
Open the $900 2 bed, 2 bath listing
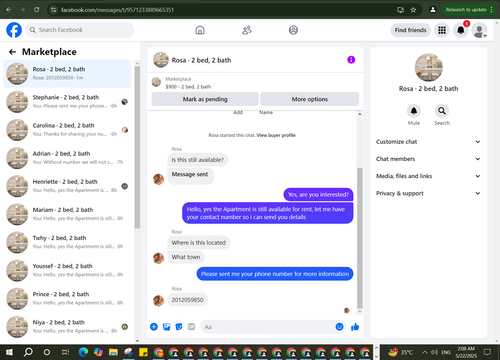(188, 87)
